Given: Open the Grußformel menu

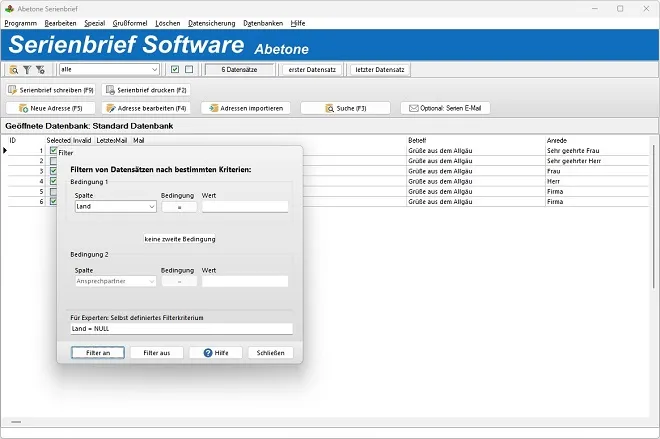Looking at the screenshot, I should coord(130,23).
